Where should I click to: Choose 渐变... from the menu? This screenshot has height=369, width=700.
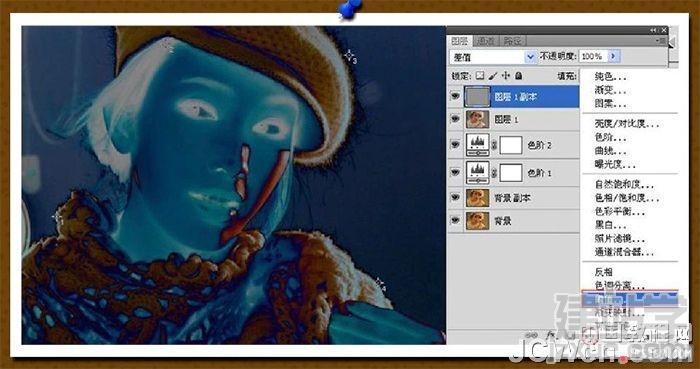tap(610, 90)
